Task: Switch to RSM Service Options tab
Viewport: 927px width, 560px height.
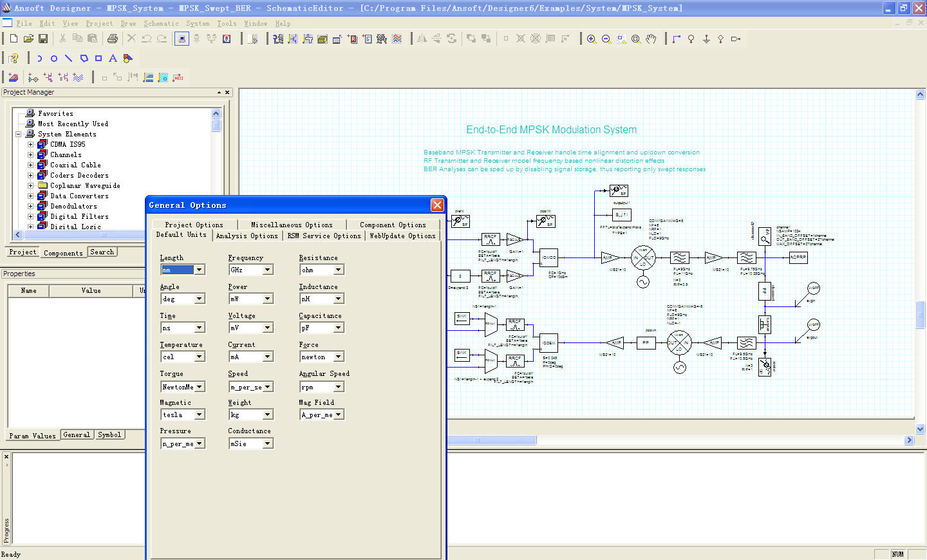Action: tap(324, 236)
